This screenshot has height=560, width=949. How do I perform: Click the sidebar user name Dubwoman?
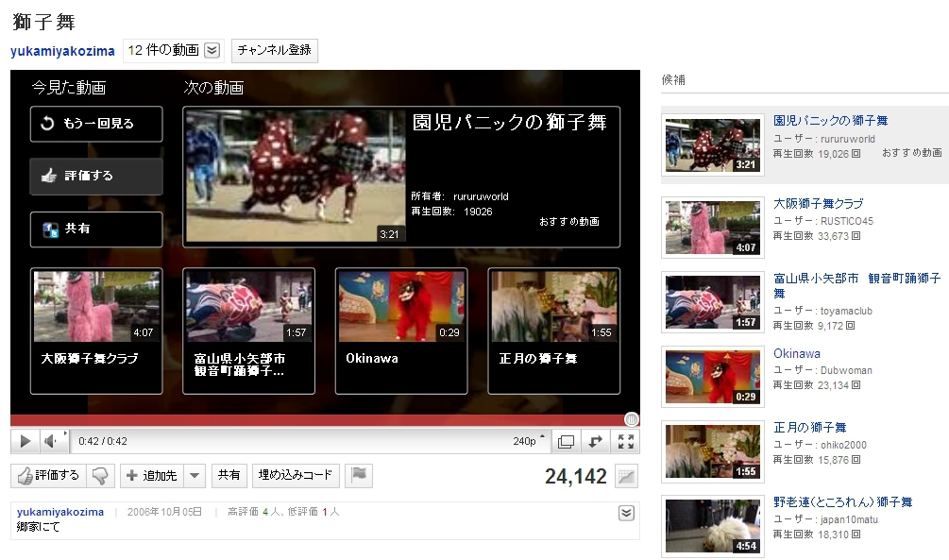pos(846,370)
